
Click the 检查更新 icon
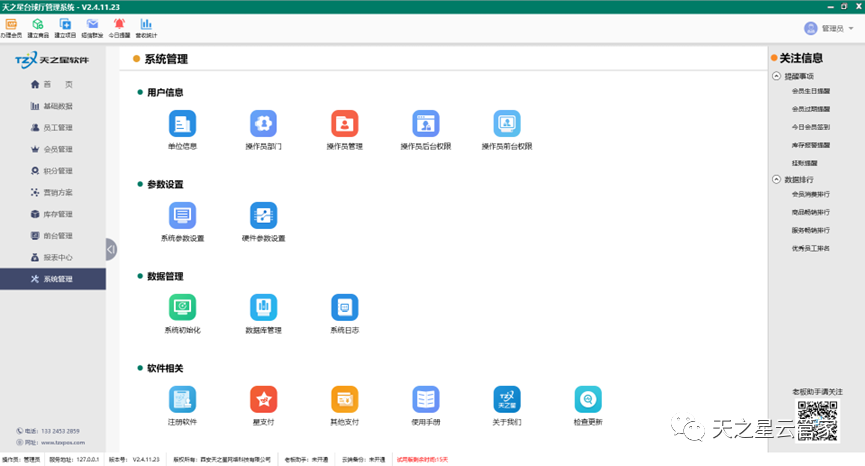click(588, 399)
